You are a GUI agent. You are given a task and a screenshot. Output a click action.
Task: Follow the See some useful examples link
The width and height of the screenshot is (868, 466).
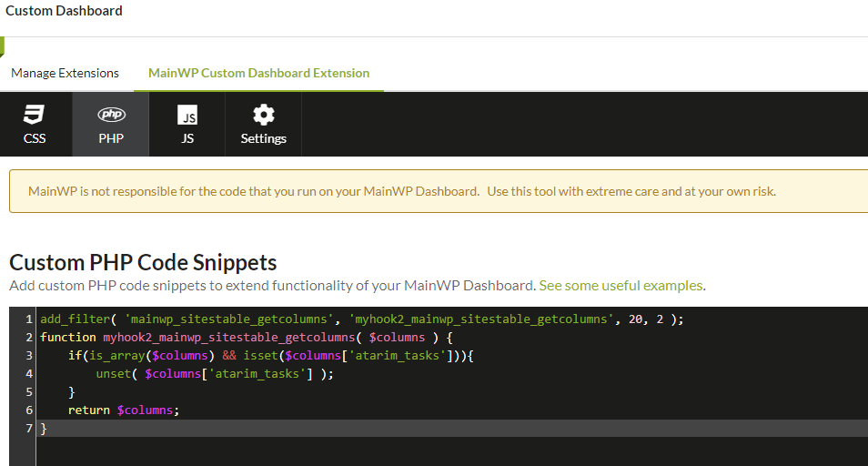(621, 286)
